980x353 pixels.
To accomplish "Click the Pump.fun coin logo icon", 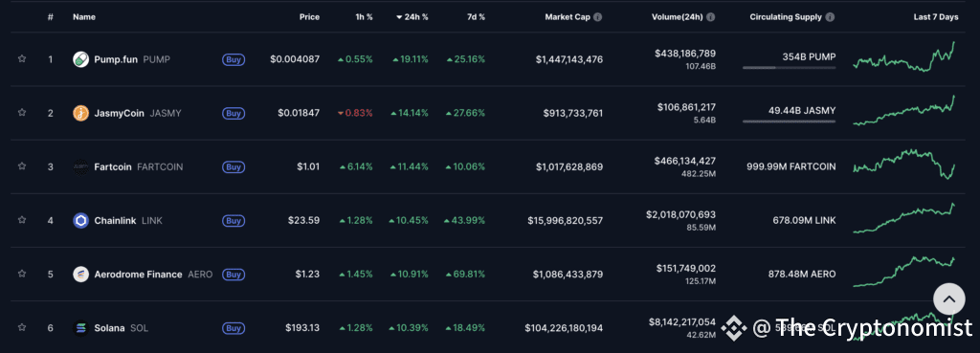I will point(81,59).
